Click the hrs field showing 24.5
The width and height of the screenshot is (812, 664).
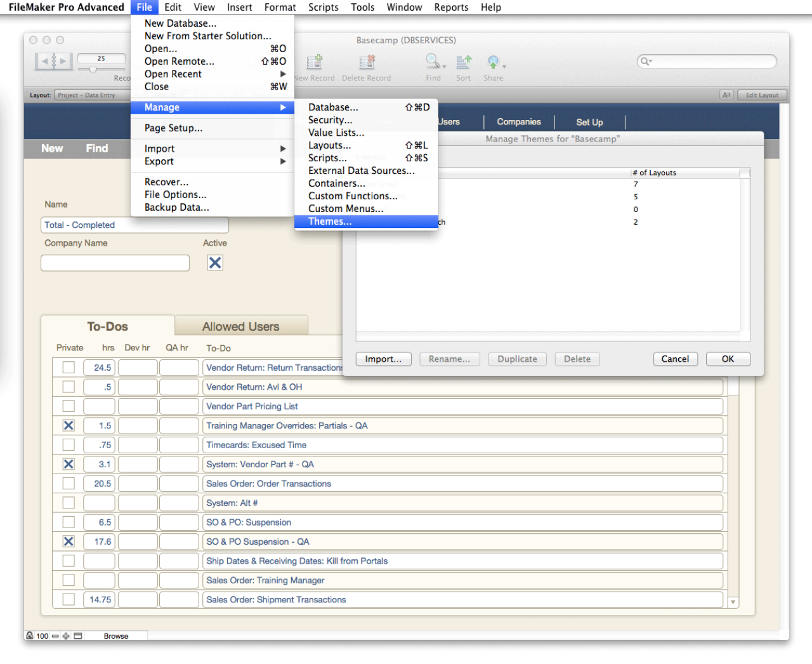pos(99,368)
